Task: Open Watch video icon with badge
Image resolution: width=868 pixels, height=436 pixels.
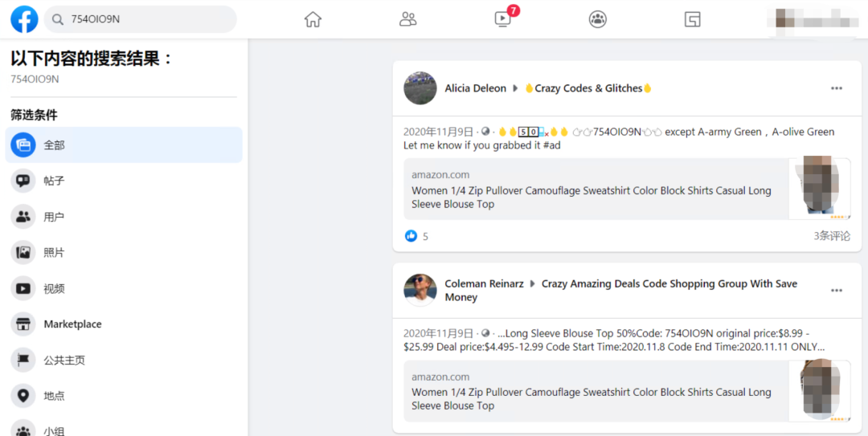Action: click(502, 19)
